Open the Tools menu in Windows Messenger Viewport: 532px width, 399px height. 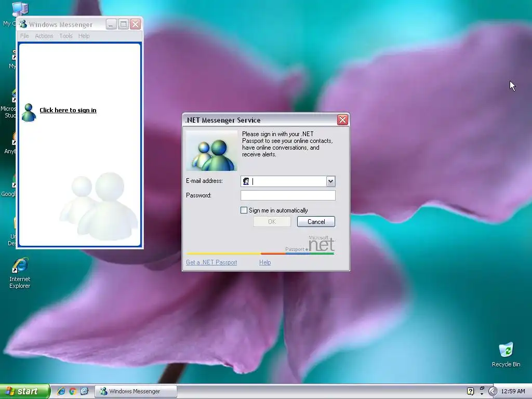coord(66,36)
